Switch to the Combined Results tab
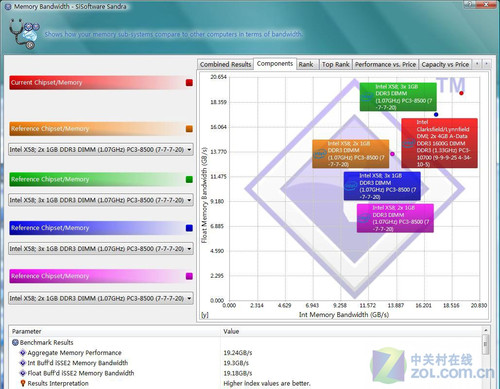This screenshot has height=389, width=500. click(225, 64)
